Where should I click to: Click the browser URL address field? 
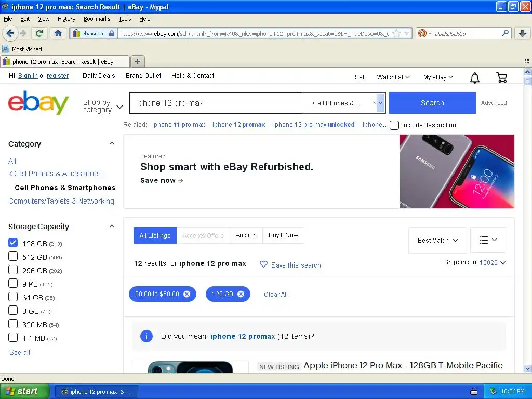[254, 33]
